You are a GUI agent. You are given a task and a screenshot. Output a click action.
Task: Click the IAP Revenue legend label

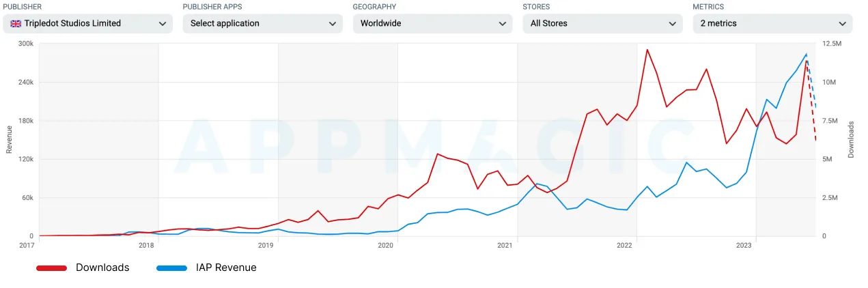pos(226,268)
